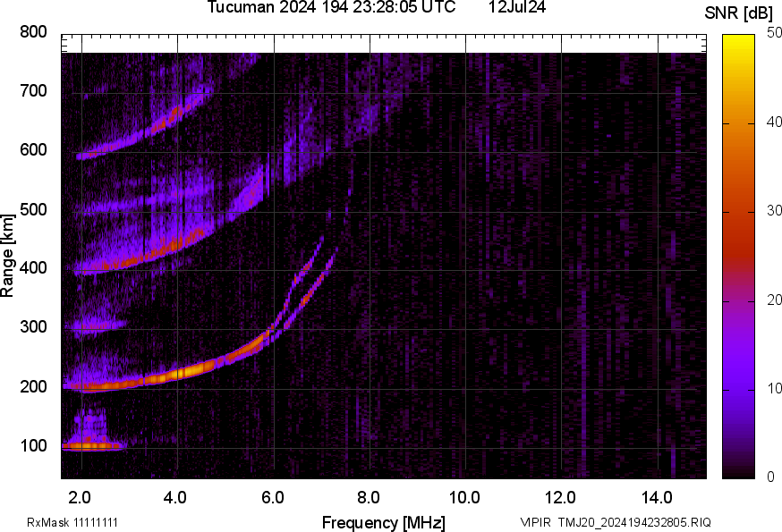The width and height of the screenshot is (782, 532).
Task: Click the 'RxMask 11111111' label
Action: pos(72,522)
